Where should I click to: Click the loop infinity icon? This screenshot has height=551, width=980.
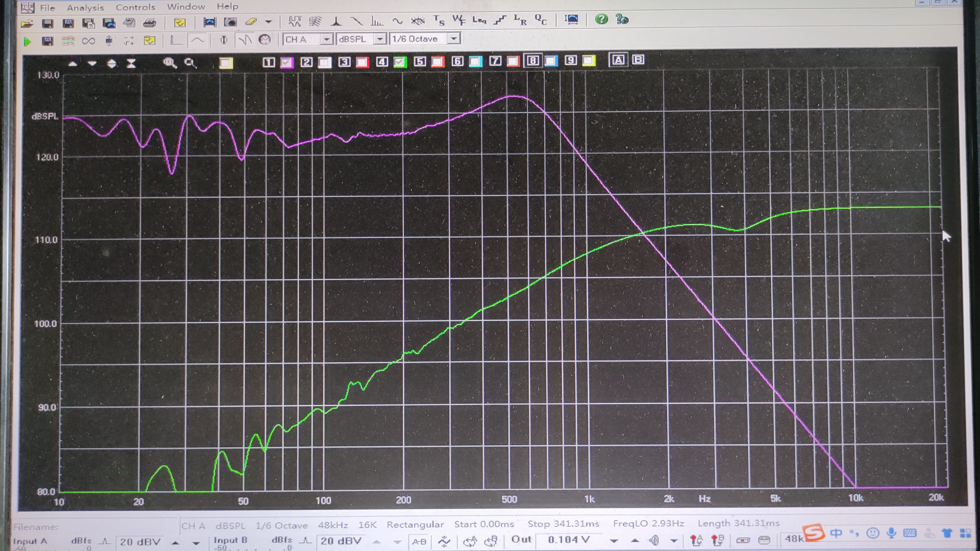88,41
